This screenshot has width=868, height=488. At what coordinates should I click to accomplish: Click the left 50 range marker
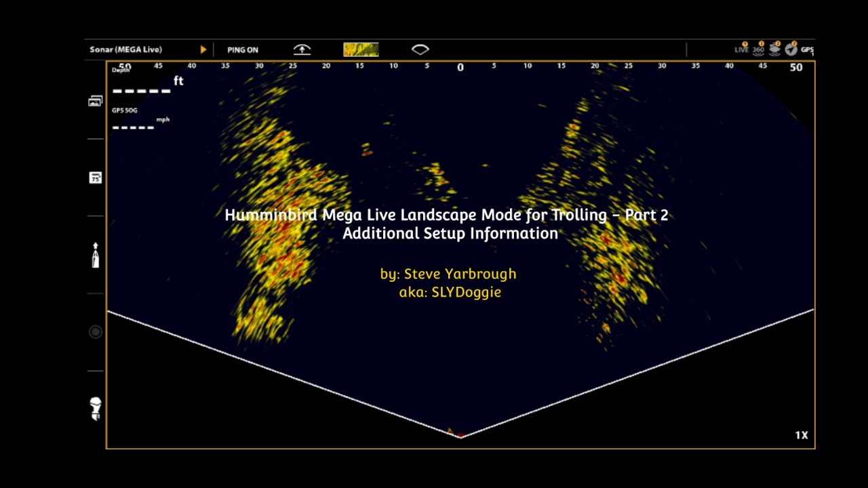125,66
